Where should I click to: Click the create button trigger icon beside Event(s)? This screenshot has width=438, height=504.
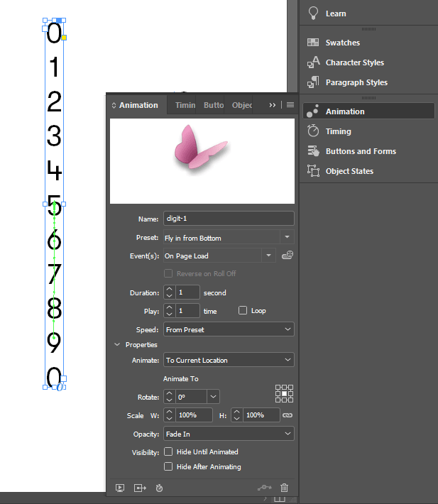(288, 256)
